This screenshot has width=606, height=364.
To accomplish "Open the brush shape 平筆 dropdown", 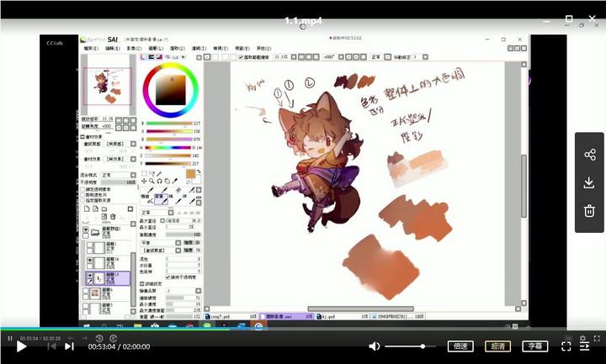I will click(x=161, y=243).
